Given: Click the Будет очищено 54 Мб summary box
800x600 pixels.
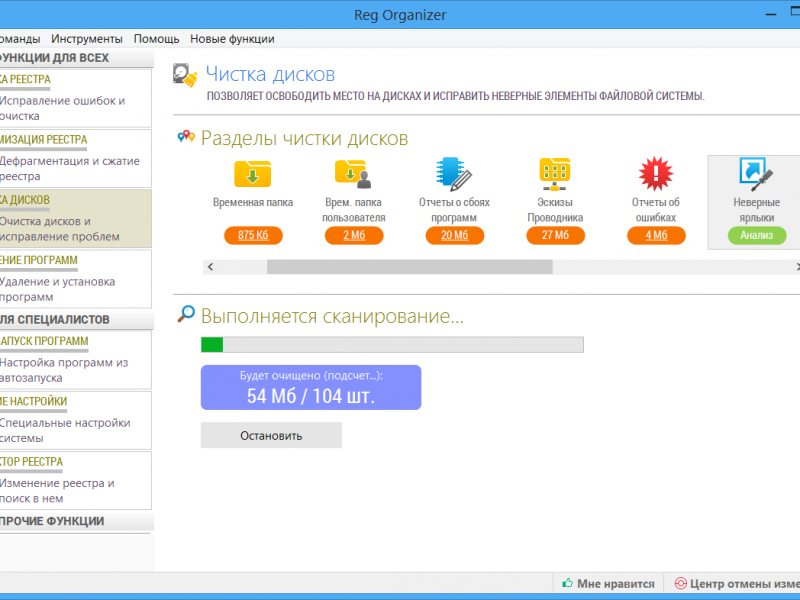Looking at the screenshot, I should coord(311,387).
